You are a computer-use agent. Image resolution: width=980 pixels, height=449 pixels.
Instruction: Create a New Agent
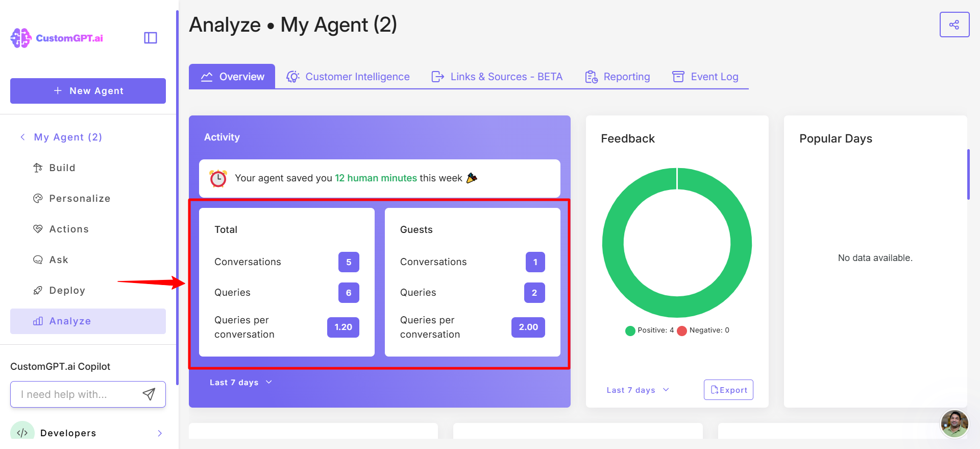pos(88,91)
